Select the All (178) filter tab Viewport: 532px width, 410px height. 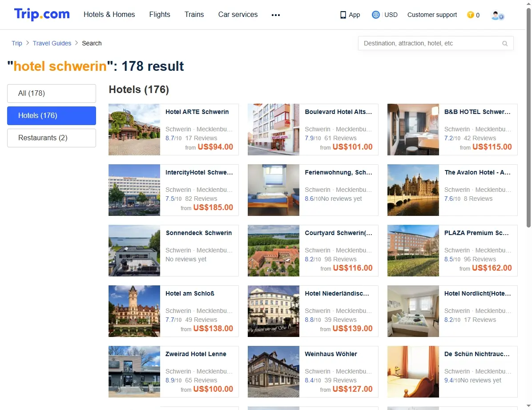(52, 93)
